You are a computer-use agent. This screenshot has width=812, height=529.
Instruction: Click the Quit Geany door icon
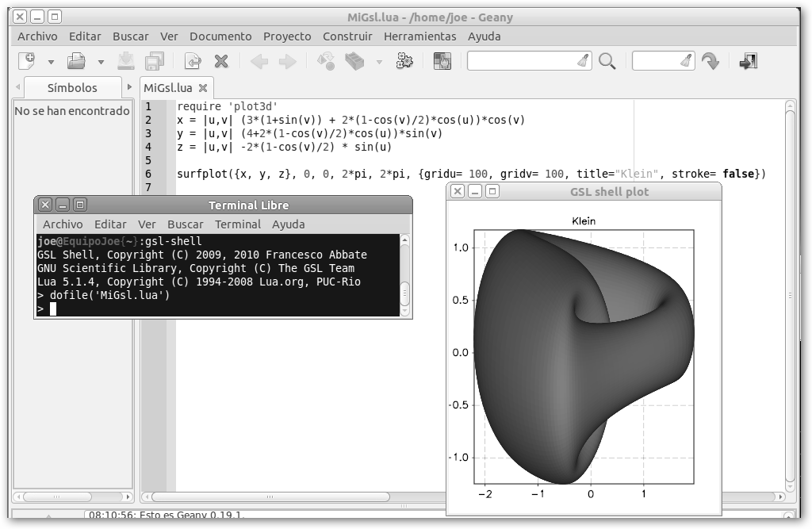pyautogui.click(x=748, y=61)
